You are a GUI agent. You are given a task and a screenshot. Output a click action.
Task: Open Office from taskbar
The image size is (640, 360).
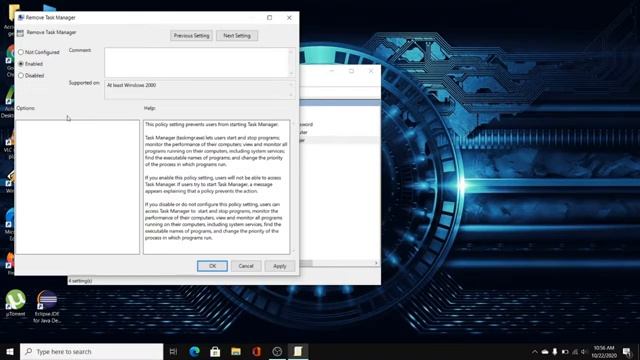256,351
